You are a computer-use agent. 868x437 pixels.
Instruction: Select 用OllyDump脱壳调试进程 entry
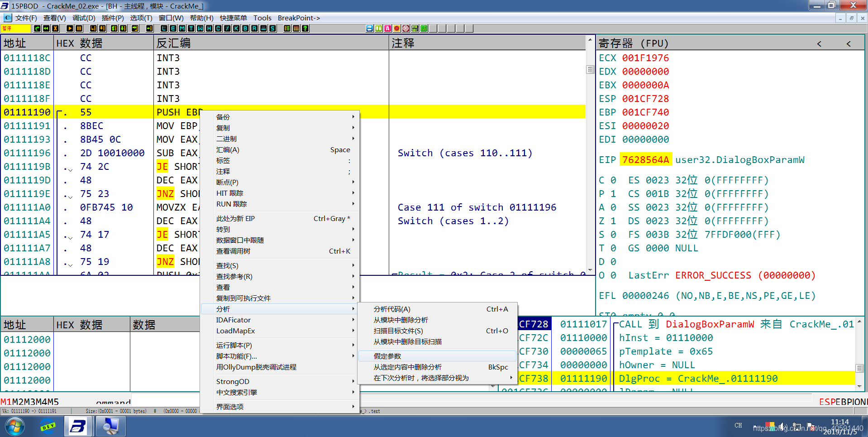[280, 367]
